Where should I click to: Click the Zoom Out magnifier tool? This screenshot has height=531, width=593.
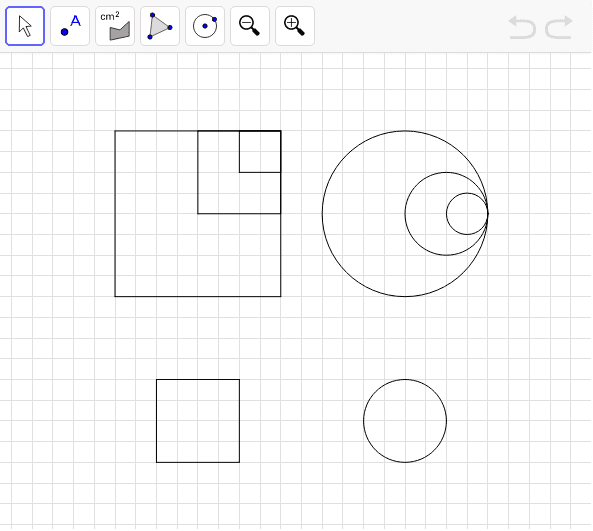click(250, 26)
